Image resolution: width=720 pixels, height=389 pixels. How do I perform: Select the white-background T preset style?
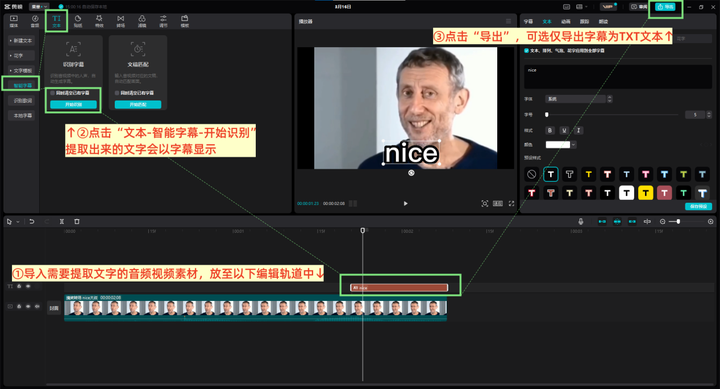[x=626, y=193]
